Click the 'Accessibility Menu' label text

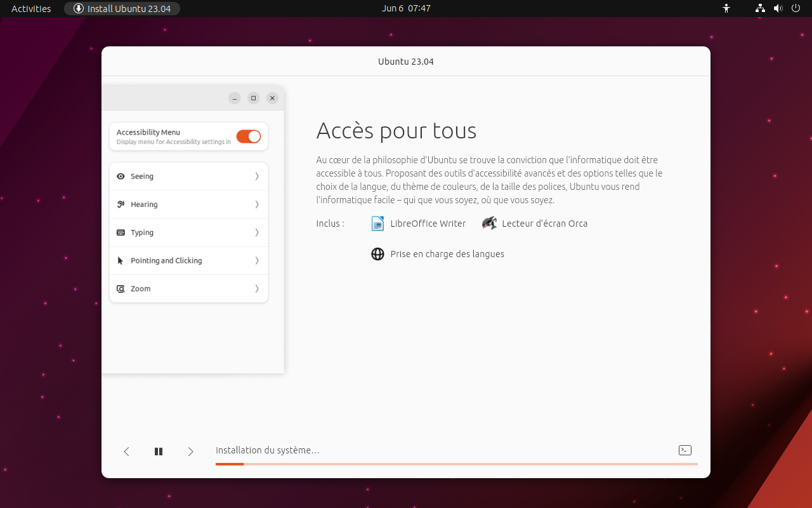click(148, 132)
